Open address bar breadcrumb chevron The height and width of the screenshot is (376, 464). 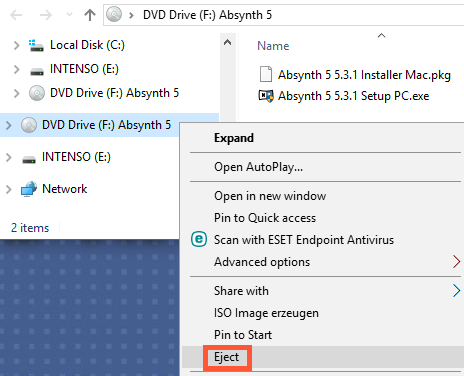point(131,15)
